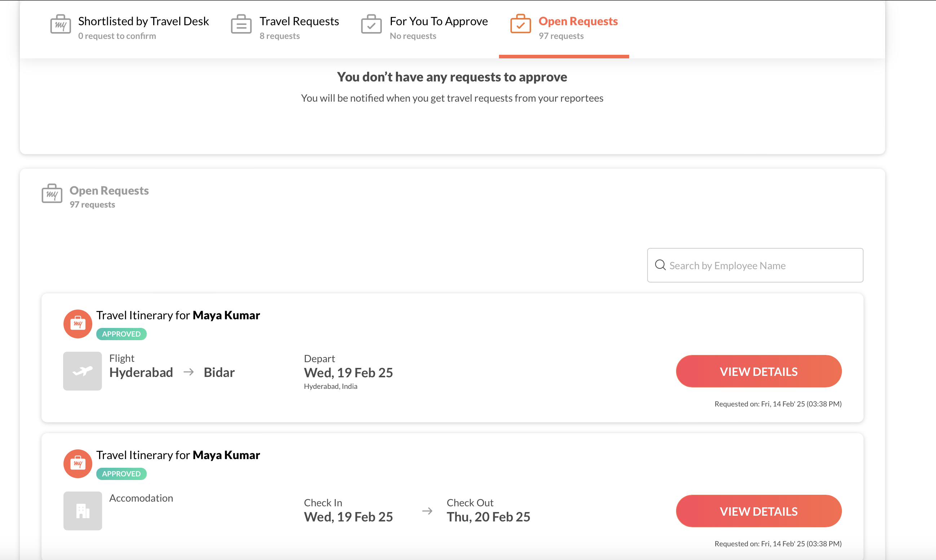Click the gray airplane flight icon
Image resolution: width=936 pixels, height=560 pixels.
click(82, 371)
